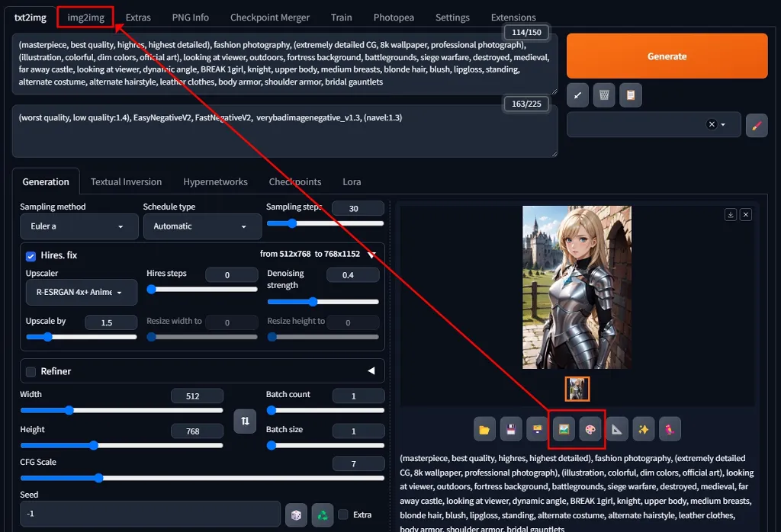The image size is (781, 532).
Task: Open the Extensions tab
Action: coord(513,18)
